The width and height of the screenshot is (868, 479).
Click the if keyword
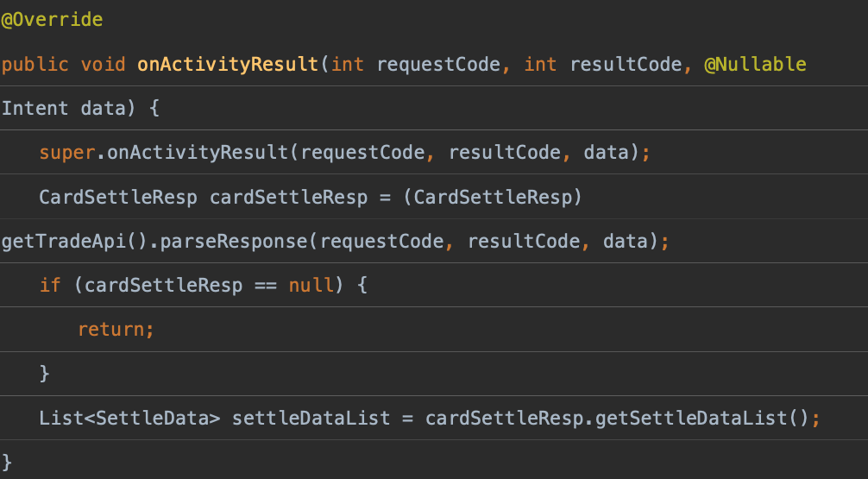coord(50,285)
